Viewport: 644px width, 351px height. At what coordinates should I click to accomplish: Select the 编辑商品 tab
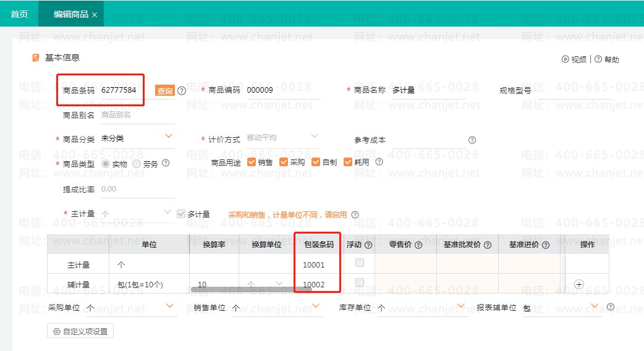tap(71, 14)
